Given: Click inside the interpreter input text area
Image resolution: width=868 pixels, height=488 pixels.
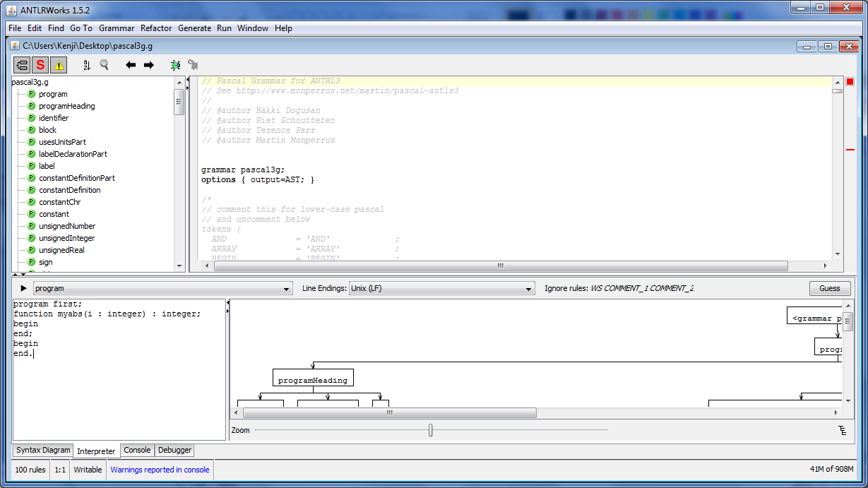Looking at the screenshot, I should (119, 369).
